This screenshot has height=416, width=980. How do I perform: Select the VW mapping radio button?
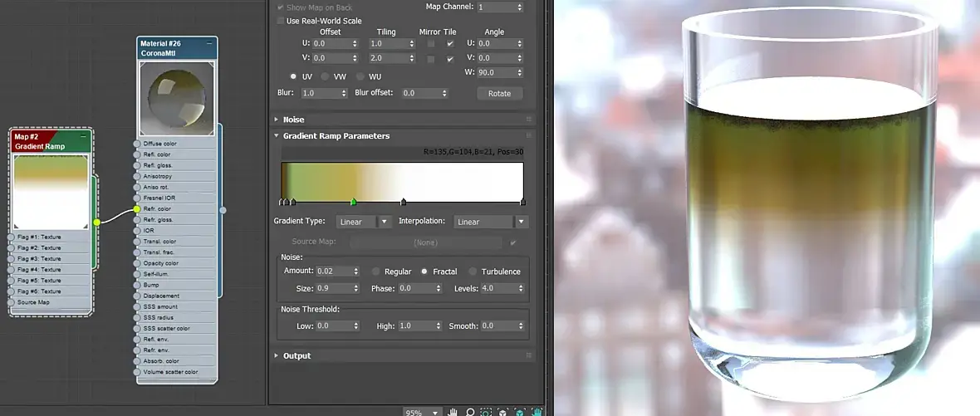coord(325,76)
